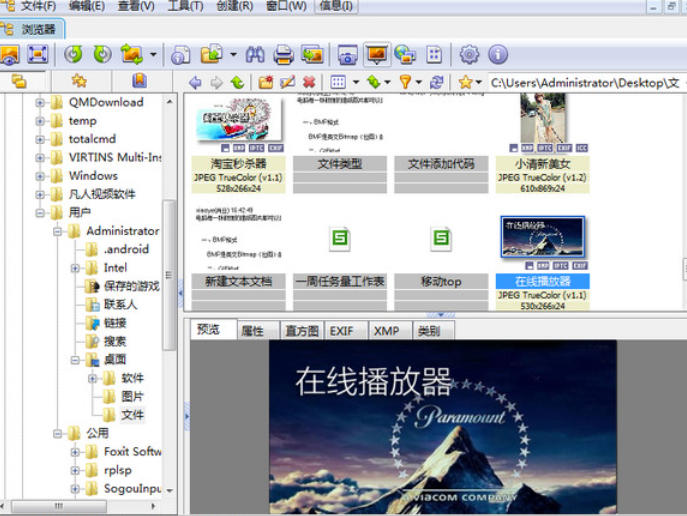The height and width of the screenshot is (516, 687).
Task: Expand the Intel folder node
Action: 75,268
